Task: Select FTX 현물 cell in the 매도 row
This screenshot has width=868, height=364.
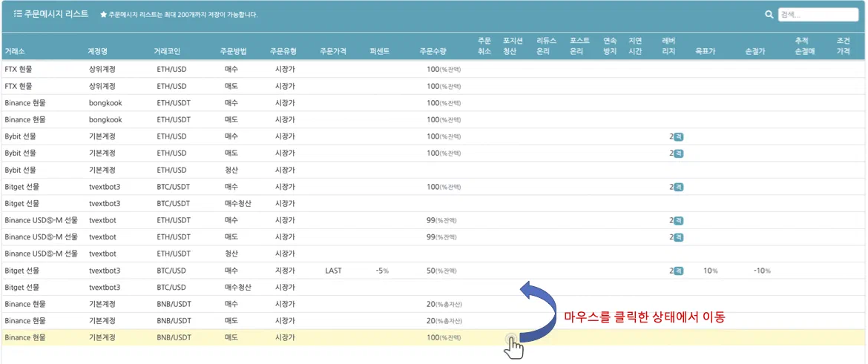Action: [x=19, y=86]
